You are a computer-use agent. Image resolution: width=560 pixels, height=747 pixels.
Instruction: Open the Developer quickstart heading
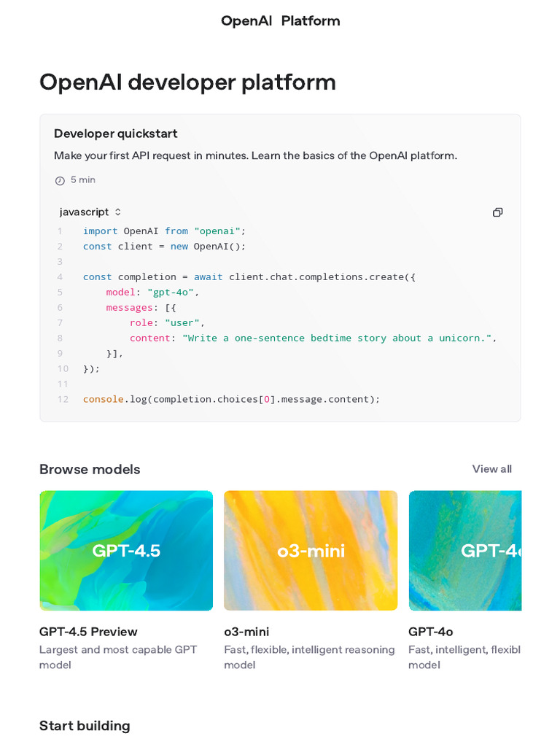[x=116, y=133]
